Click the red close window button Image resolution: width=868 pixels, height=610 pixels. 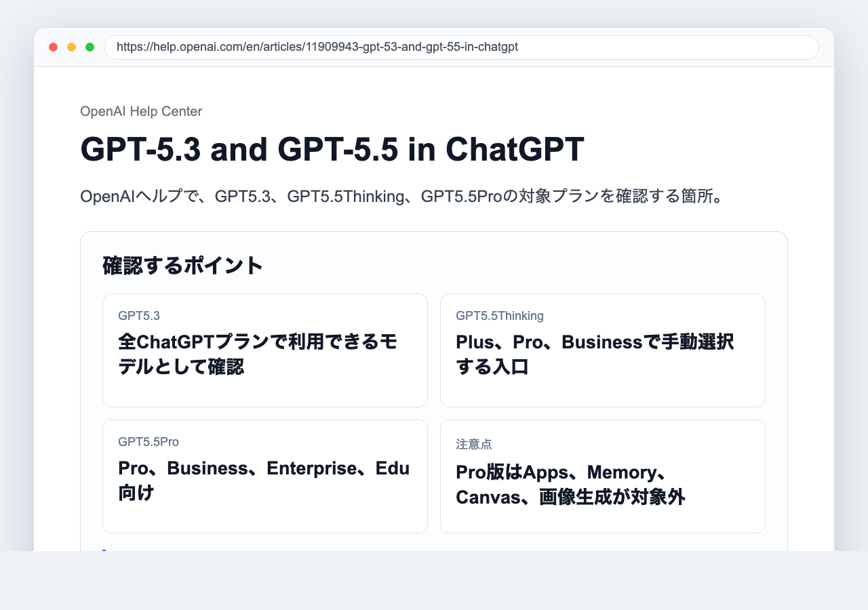point(54,47)
